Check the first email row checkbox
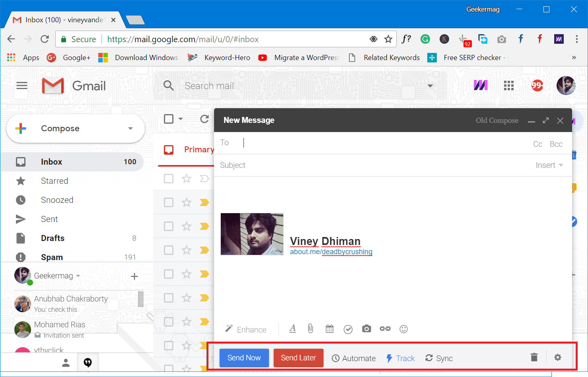This screenshot has height=377, width=588. [x=169, y=179]
